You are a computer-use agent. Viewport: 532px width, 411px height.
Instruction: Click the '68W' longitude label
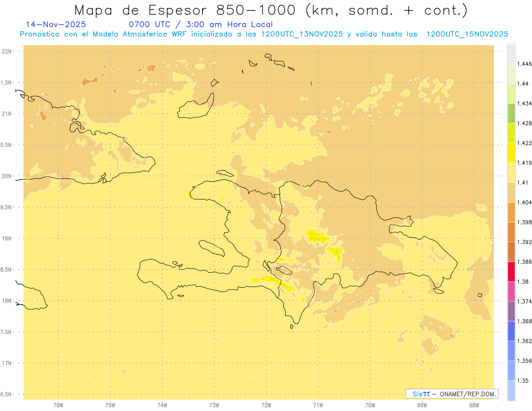coord(474,405)
